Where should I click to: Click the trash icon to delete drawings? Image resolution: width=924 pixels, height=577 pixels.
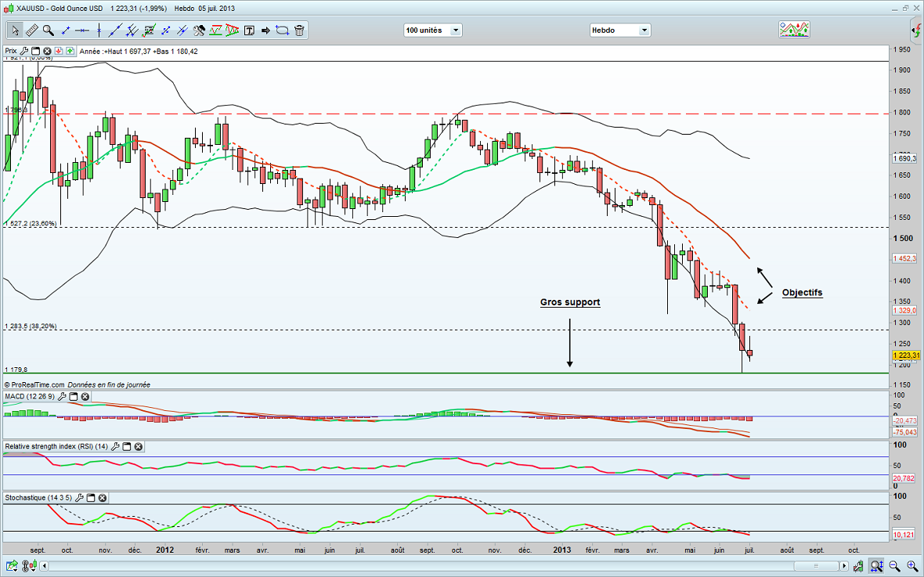click(300, 31)
